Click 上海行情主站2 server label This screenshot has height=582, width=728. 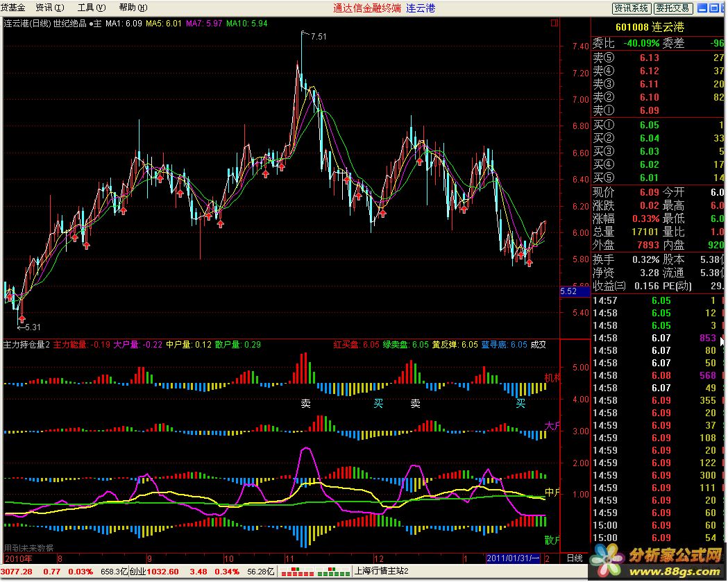(x=381, y=572)
